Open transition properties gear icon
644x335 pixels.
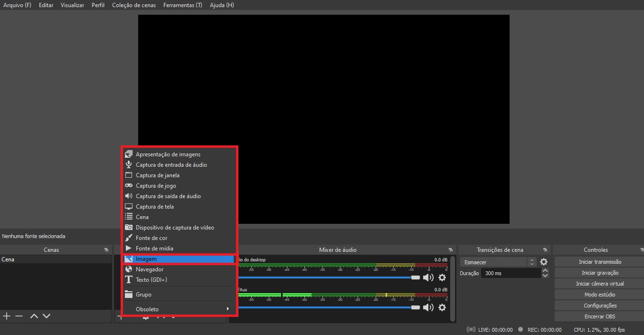[x=544, y=262]
